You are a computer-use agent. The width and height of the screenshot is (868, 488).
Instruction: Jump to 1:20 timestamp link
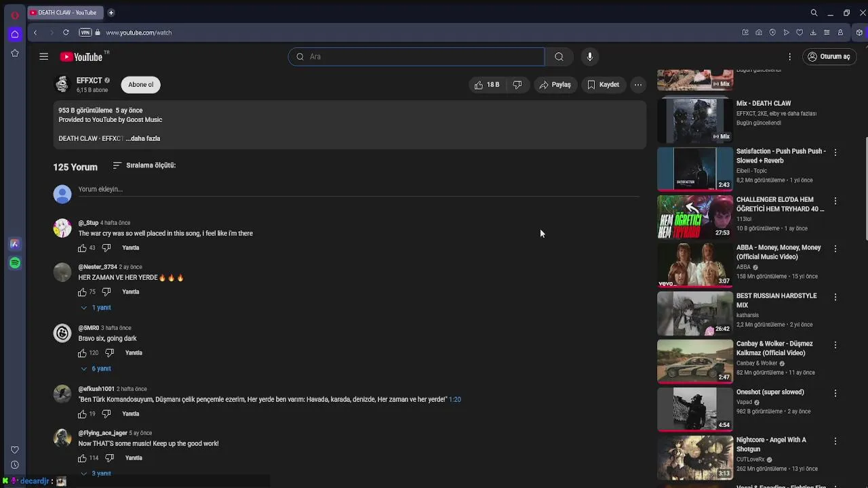point(455,400)
